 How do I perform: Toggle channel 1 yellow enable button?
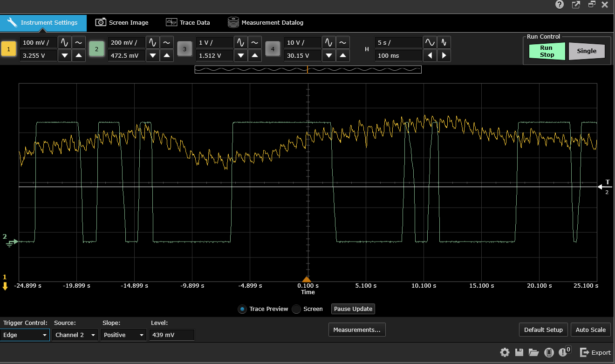(8, 49)
